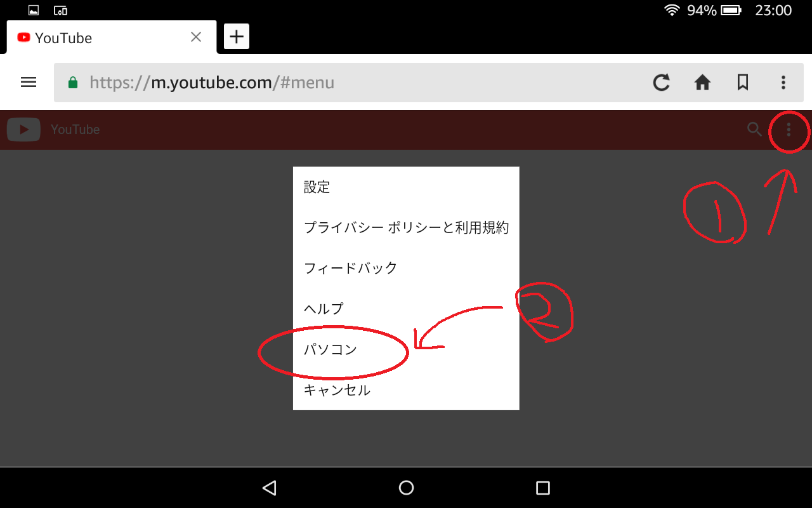The height and width of the screenshot is (508, 812).
Task: Tap the YouTube search magnifier icon
Action: point(754,130)
